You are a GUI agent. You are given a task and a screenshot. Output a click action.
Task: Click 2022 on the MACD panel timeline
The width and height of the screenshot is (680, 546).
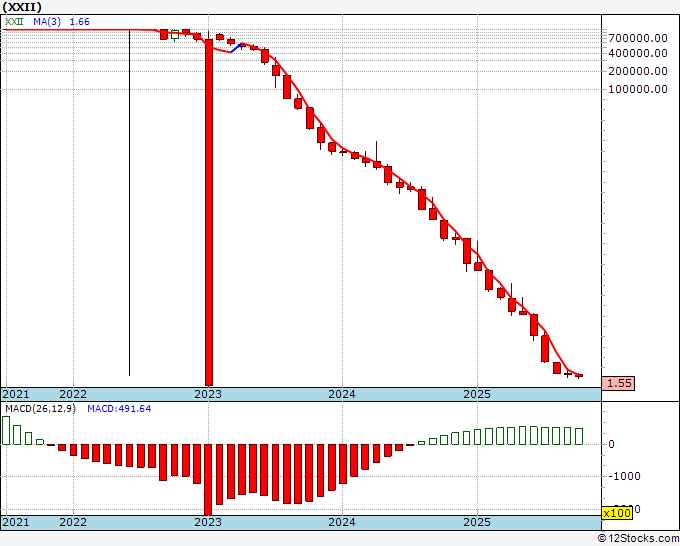pos(73,522)
